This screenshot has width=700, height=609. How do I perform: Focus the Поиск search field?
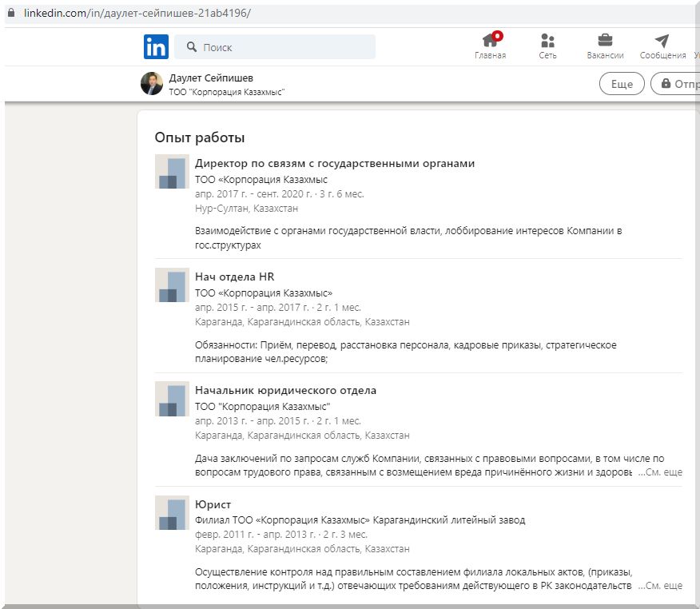[275, 47]
